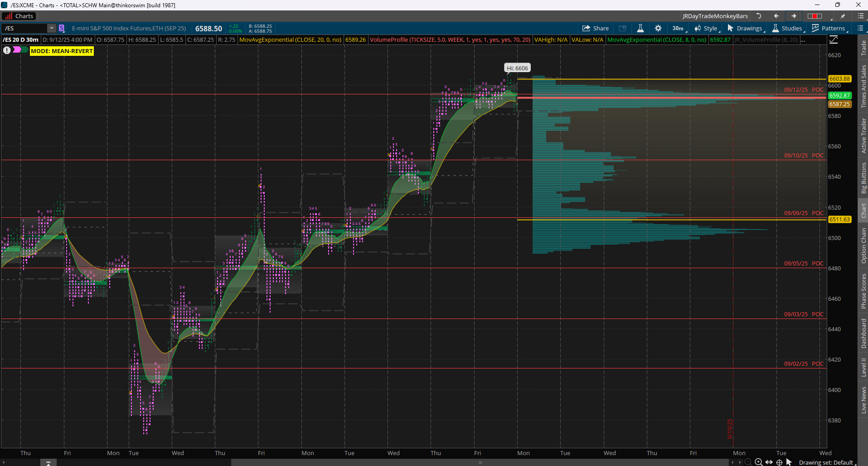Viewport: 868px width, 466px height.
Task: Click the scroll-right arrow beside zoom icons
Action: [x=739, y=462]
